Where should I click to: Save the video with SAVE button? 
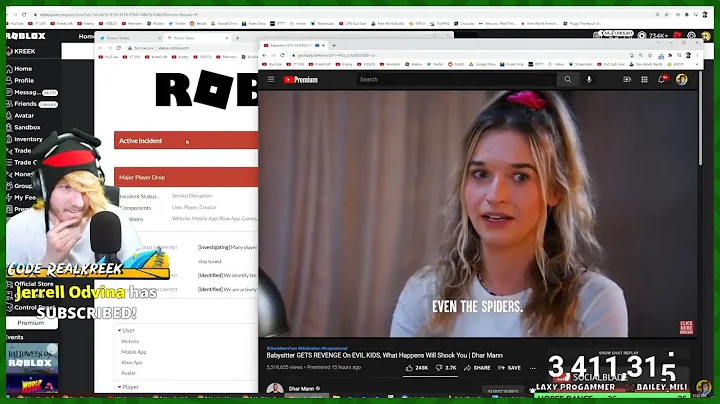click(x=509, y=368)
